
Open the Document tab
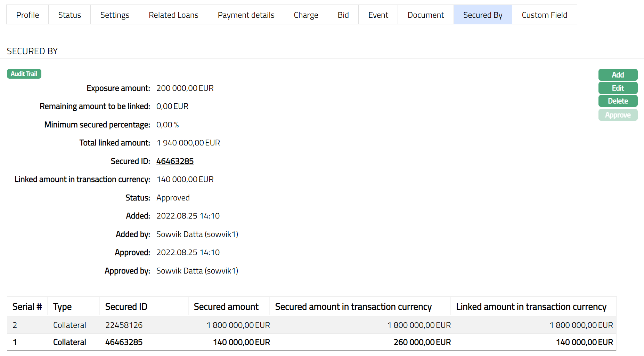426,15
